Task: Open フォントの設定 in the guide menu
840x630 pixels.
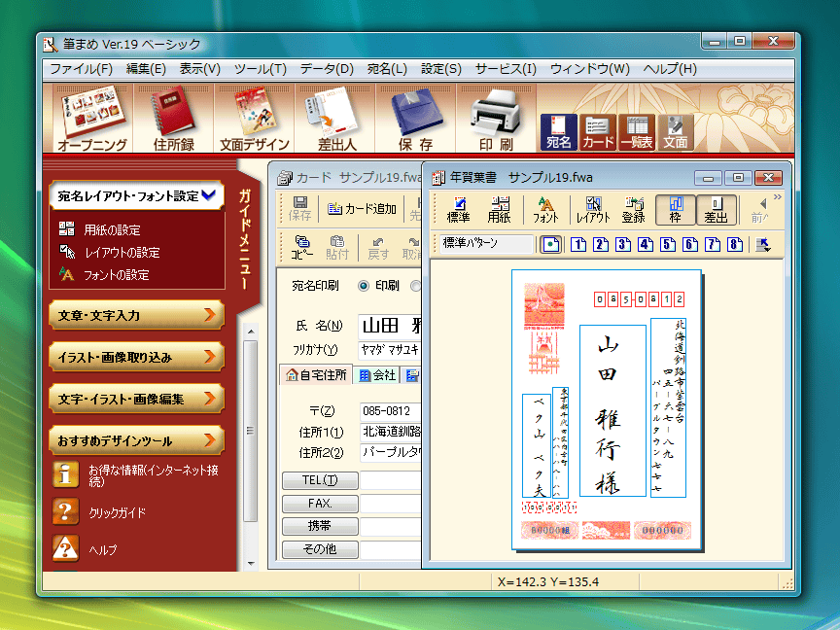Action: [104, 275]
